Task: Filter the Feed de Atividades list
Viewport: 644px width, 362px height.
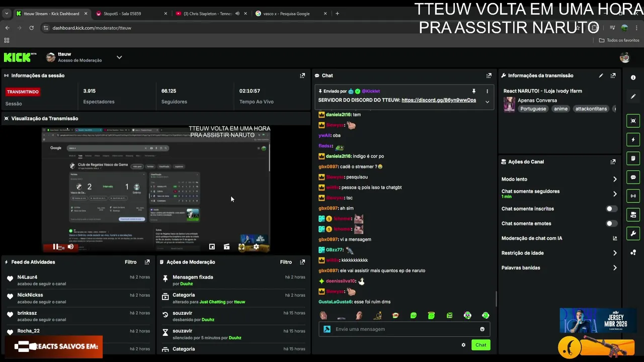Action: (x=130, y=262)
